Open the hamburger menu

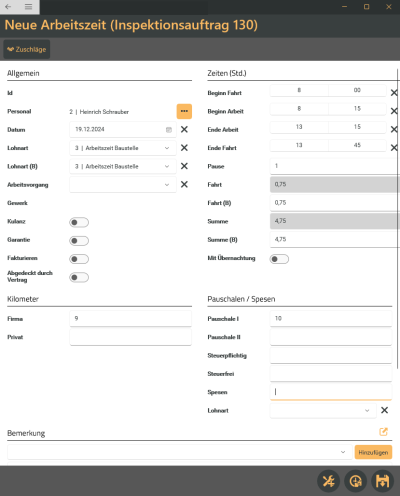point(29,7)
